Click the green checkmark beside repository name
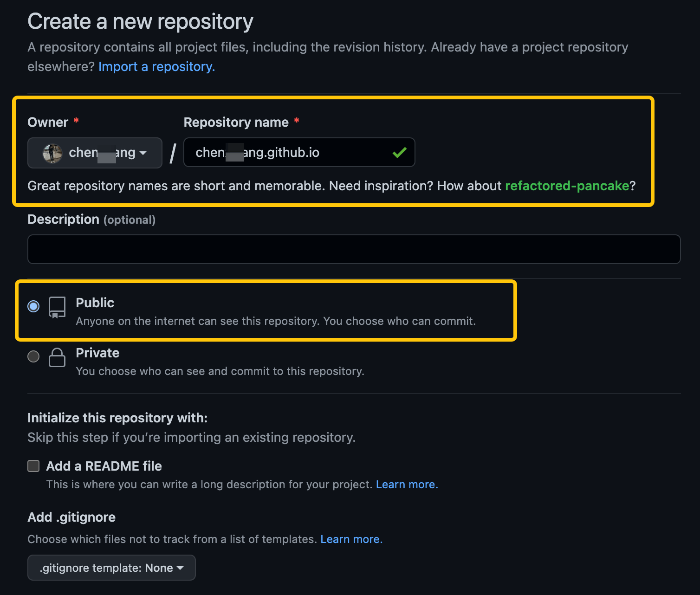This screenshot has height=595, width=700. point(399,152)
